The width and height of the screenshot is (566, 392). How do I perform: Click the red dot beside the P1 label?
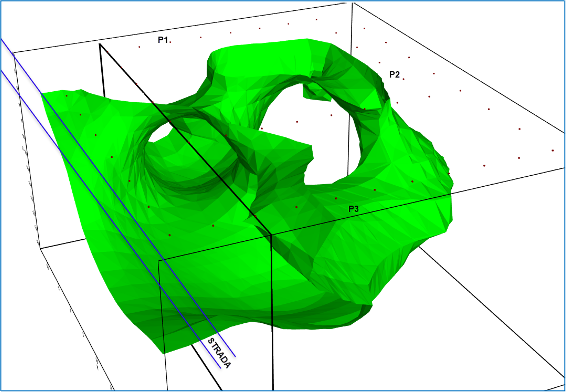(x=170, y=42)
